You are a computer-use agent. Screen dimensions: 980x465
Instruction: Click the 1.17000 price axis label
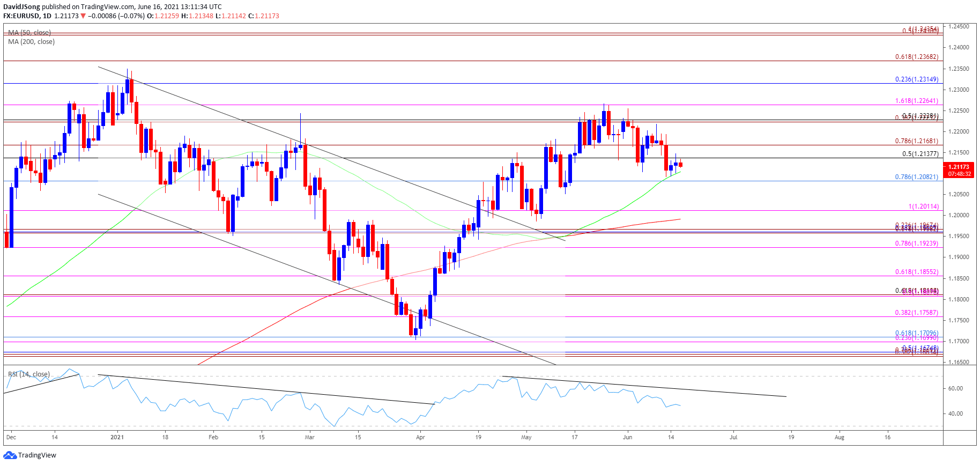(959, 341)
